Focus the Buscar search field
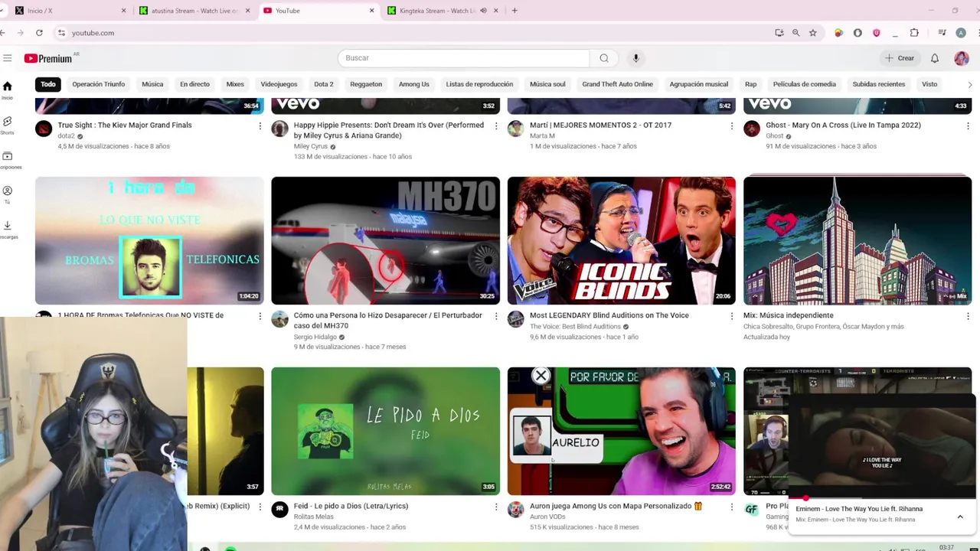The height and width of the screenshot is (551, 980). pyautogui.click(x=464, y=58)
